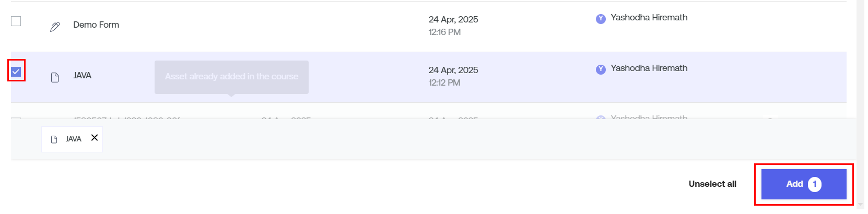This screenshot has width=868, height=214.
Task: Click the 12:16 PM date of Demo Form
Action: (x=444, y=32)
